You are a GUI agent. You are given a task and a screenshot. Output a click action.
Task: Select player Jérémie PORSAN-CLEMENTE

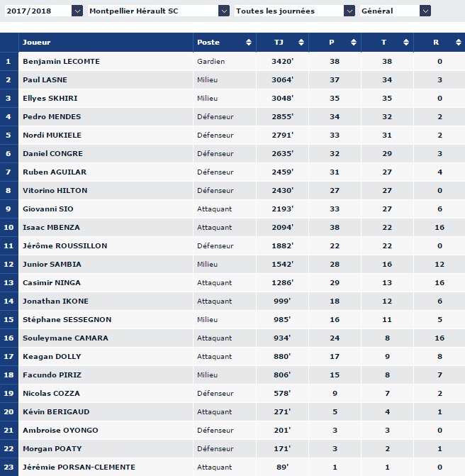[x=79, y=467]
